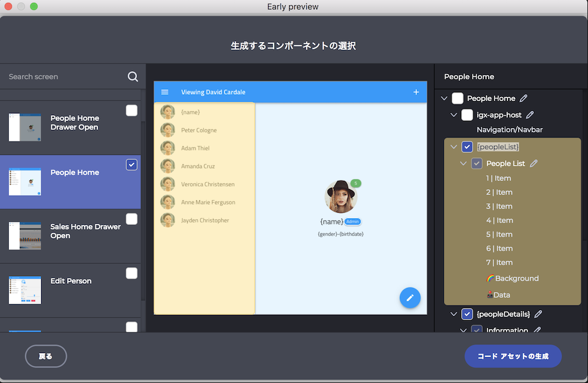Click pencil icon next to People Home

[524, 99]
